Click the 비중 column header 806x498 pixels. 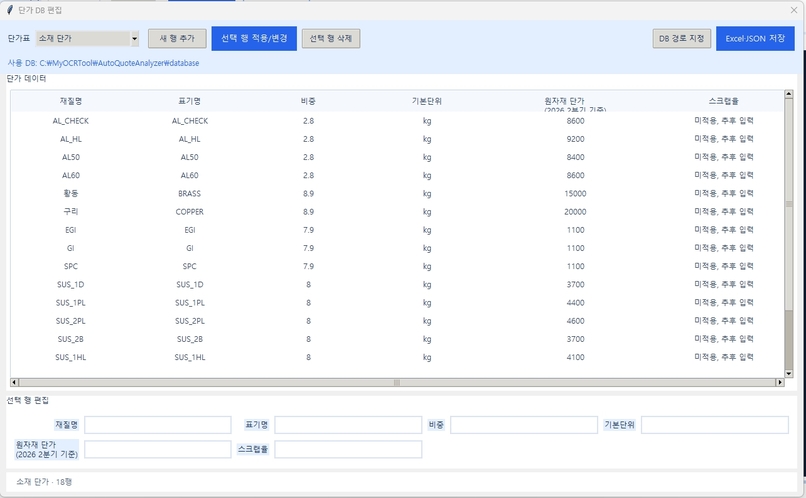coord(308,101)
